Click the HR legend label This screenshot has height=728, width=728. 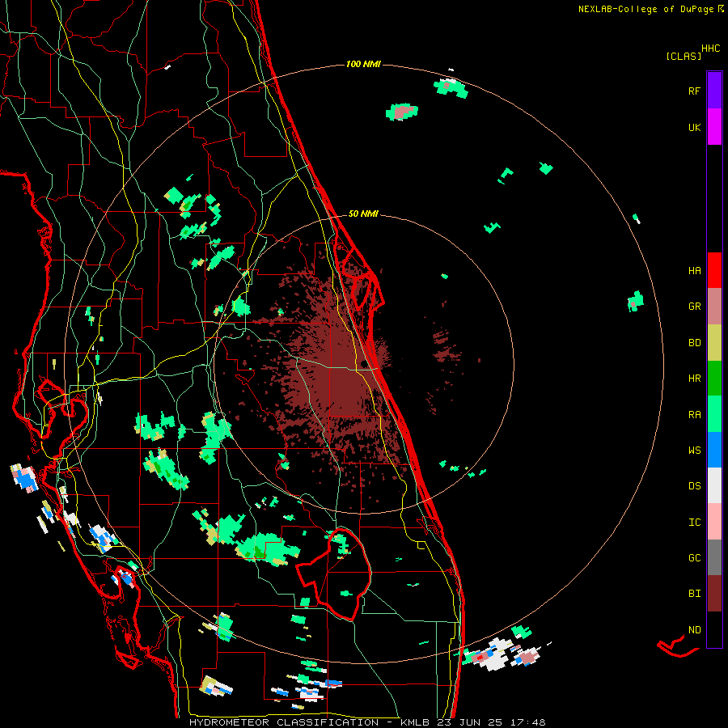point(694,379)
